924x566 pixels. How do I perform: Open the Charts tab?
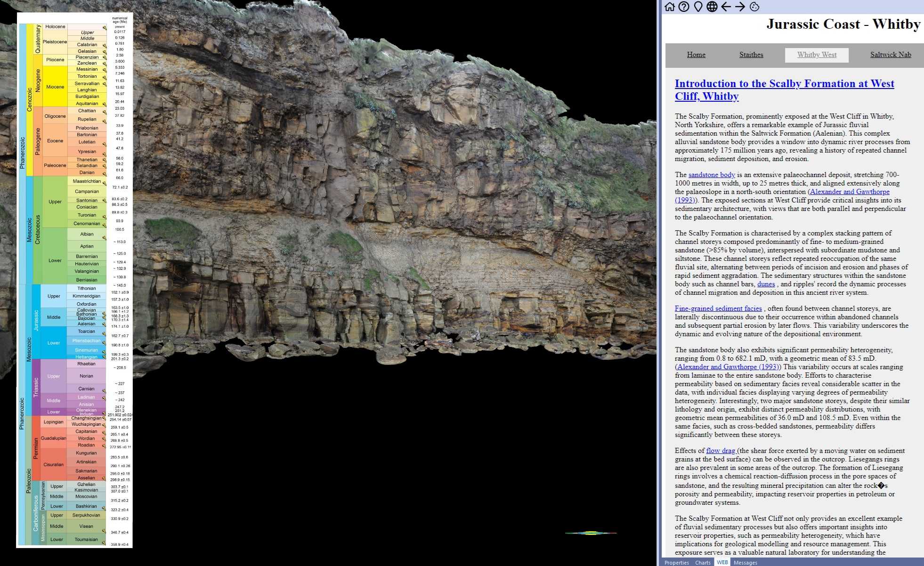(703, 563)
